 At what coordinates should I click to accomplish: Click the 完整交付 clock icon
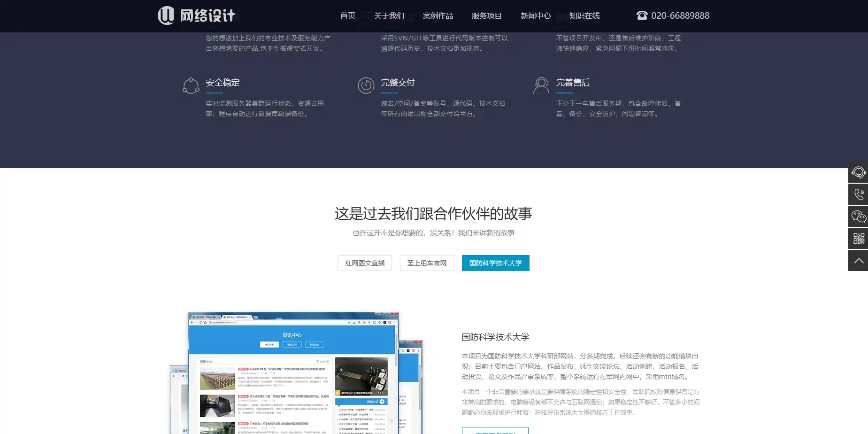[x=366, y=85]
